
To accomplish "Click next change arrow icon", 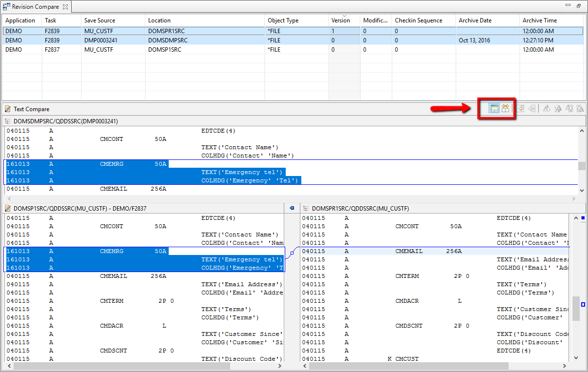I will pos(569,109).
